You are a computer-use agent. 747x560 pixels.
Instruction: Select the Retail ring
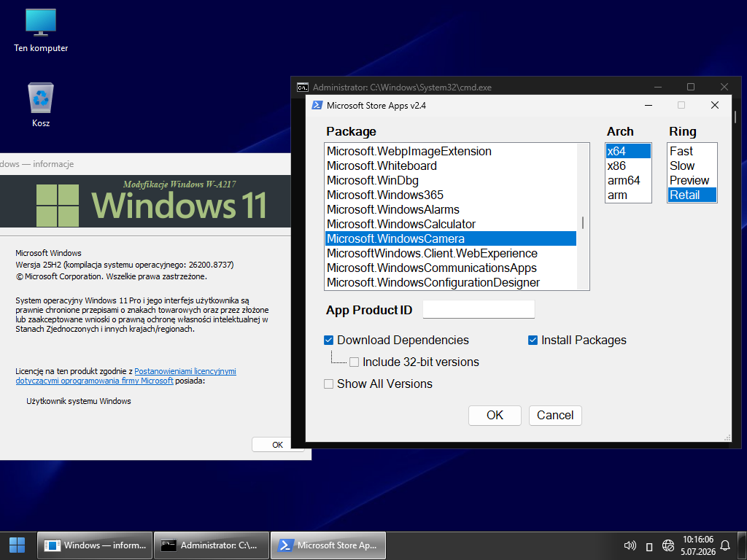point(692,195)
